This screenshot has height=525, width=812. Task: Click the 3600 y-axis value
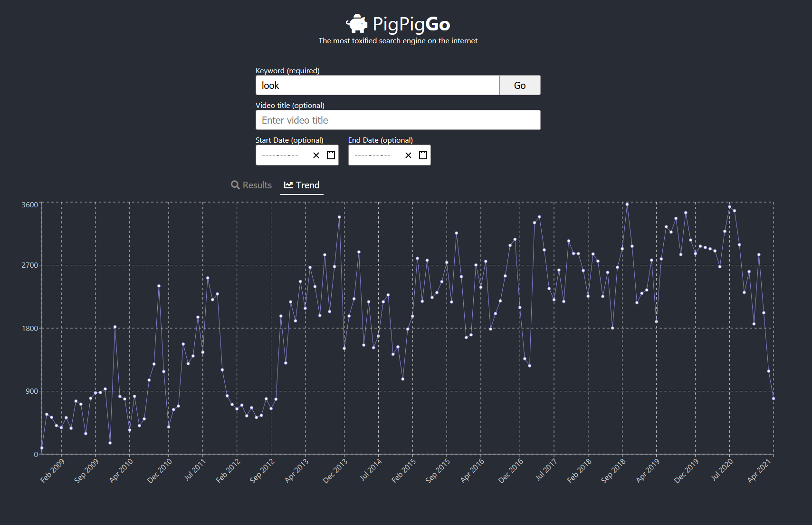29,204
